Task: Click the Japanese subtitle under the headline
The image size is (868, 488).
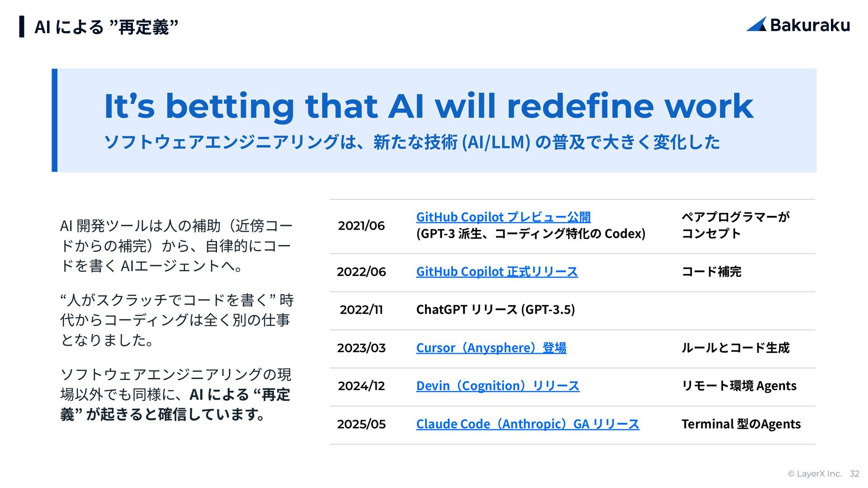Action: (411, 142)
